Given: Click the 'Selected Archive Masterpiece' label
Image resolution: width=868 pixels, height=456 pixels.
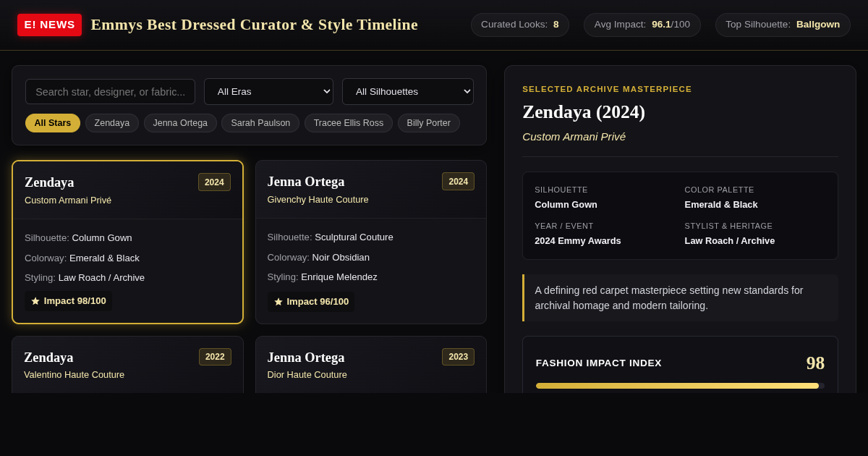Looking at the screenshot, I should [607, 89].
